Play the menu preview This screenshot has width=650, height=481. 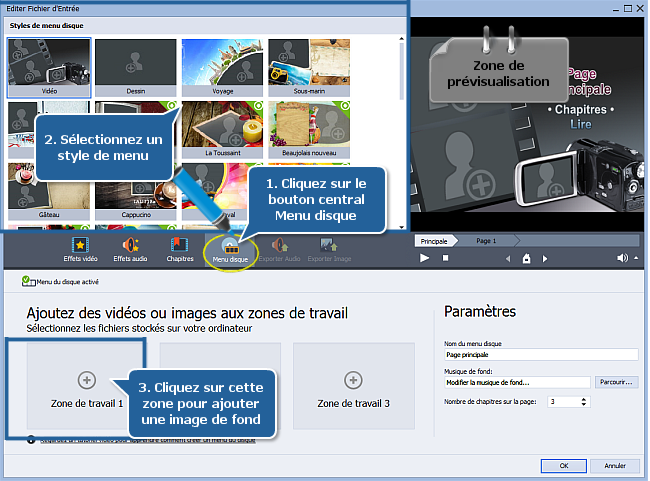[424, 258]
